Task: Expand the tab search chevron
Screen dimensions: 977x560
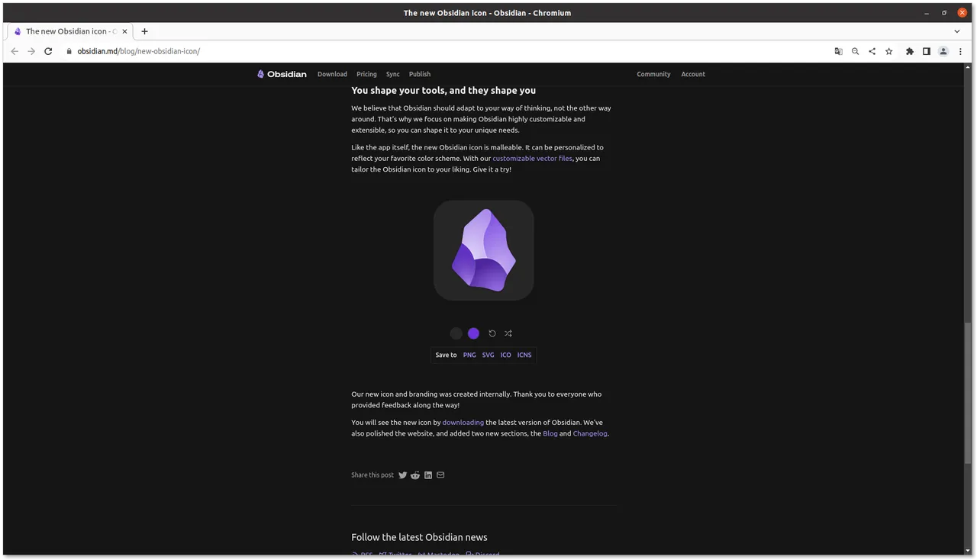Action: coord(957,31)
